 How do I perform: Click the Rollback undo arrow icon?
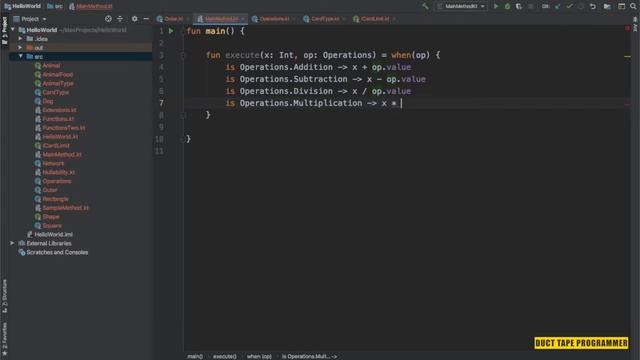click(593, 6)
